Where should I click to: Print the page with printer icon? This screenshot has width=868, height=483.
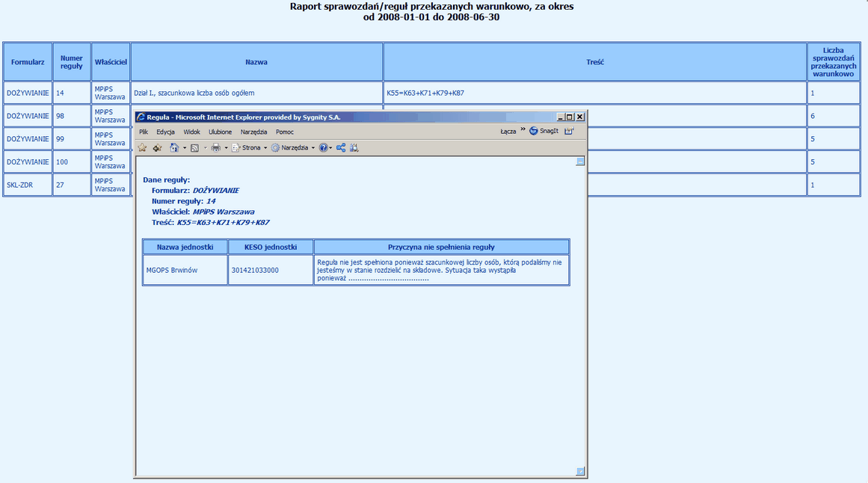215,148
